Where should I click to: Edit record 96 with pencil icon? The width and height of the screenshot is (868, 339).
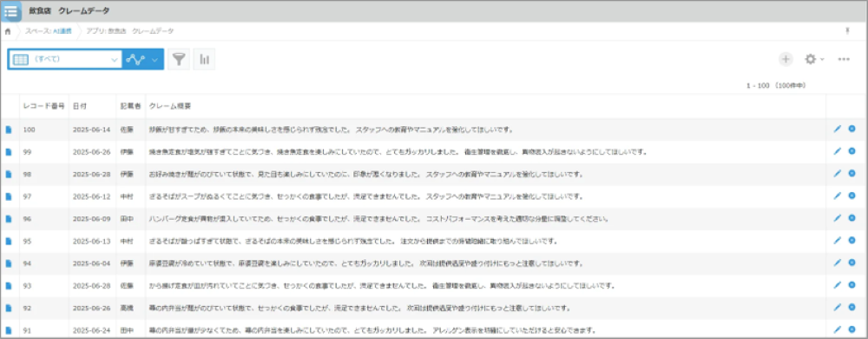(x=837, y=218)
